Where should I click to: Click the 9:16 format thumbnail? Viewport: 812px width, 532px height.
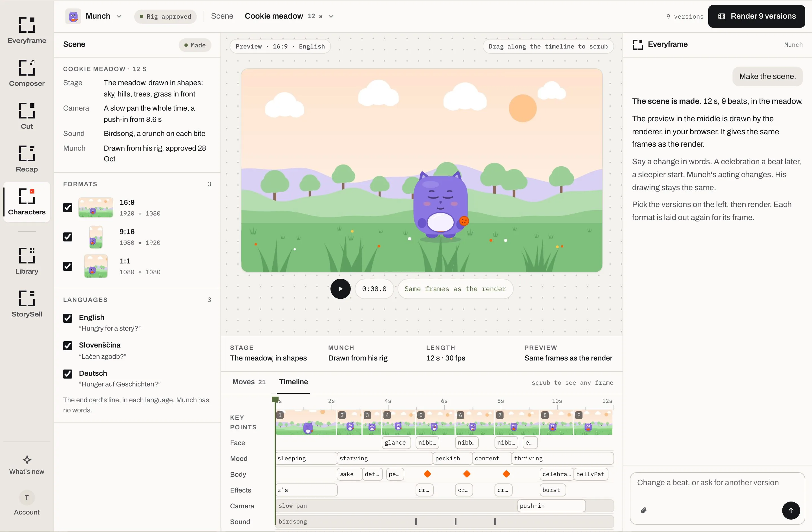pos(96,237)
